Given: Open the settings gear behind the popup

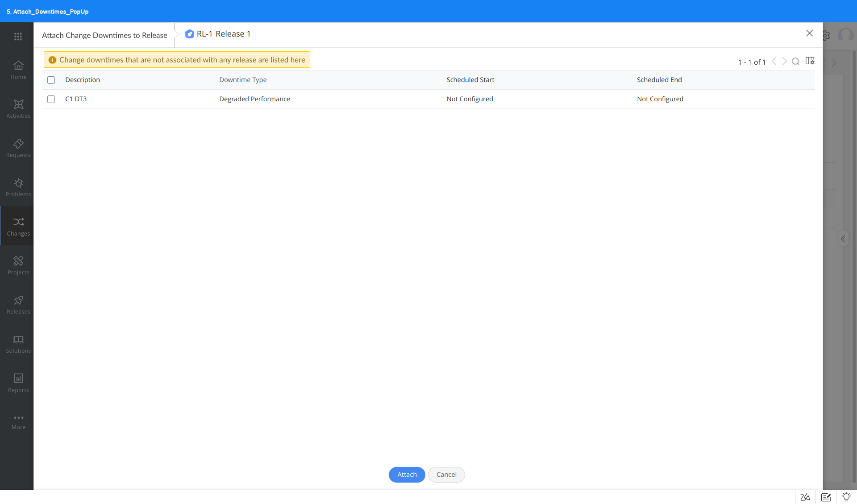Looking at the screenshot, I should [x=826, y=36].
